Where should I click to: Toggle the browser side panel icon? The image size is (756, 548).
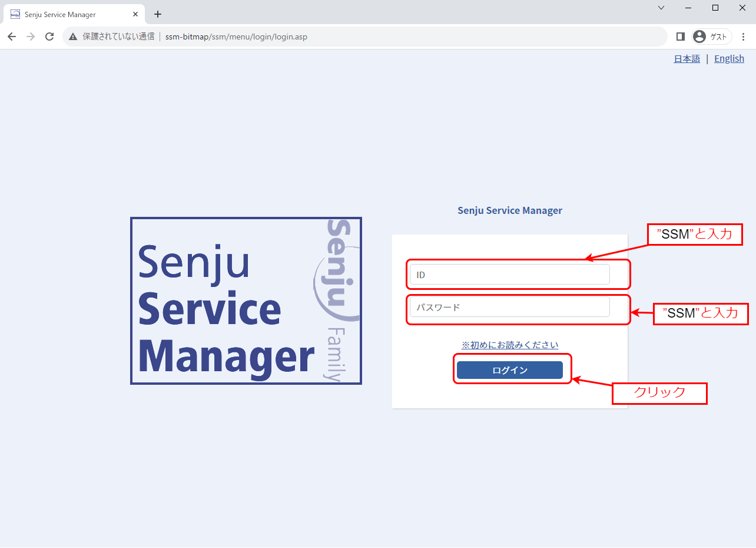click(680, 37)
